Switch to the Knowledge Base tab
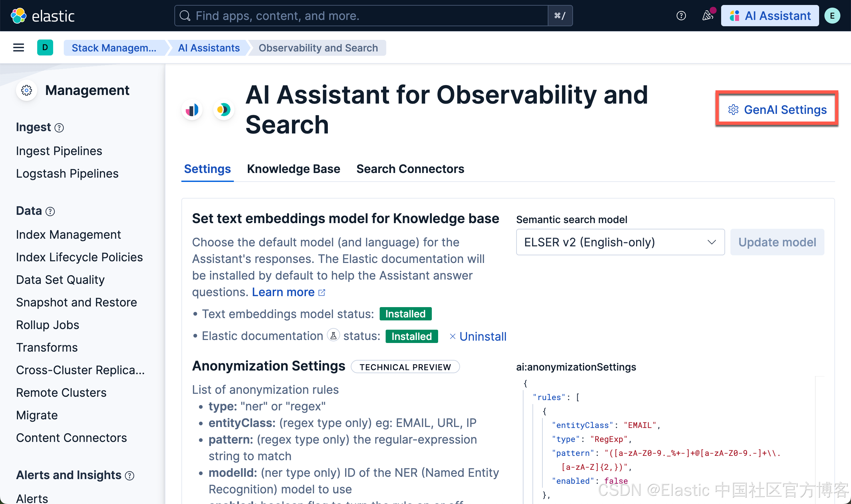Image resolution: width=851 pixels, height=504 pixels. click(x=293, y=169)
